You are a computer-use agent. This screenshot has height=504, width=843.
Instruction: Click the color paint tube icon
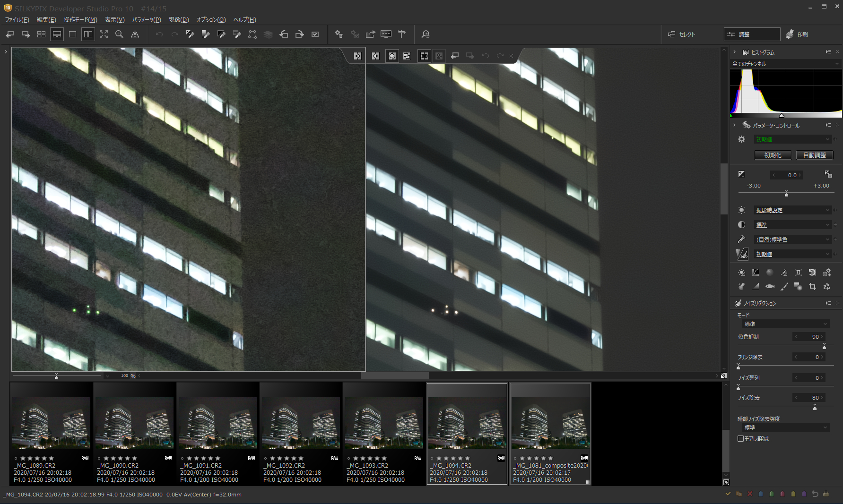[741, 239]
